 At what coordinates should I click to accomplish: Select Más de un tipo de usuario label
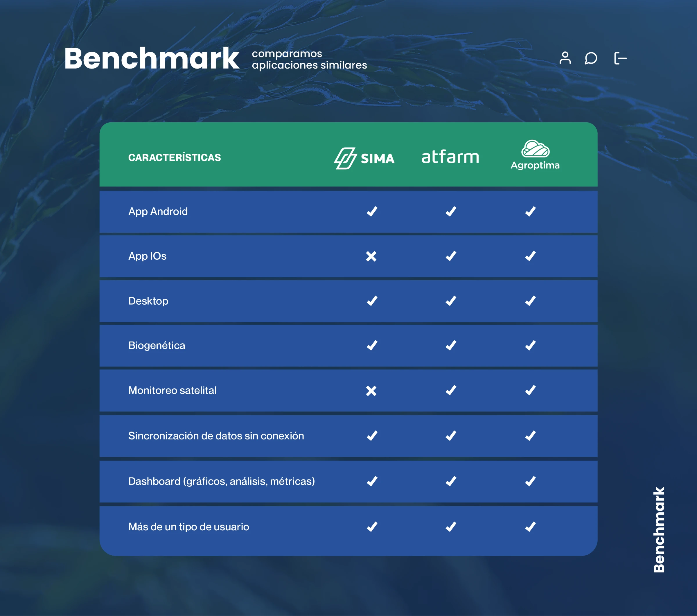click(x=188, y=527)
